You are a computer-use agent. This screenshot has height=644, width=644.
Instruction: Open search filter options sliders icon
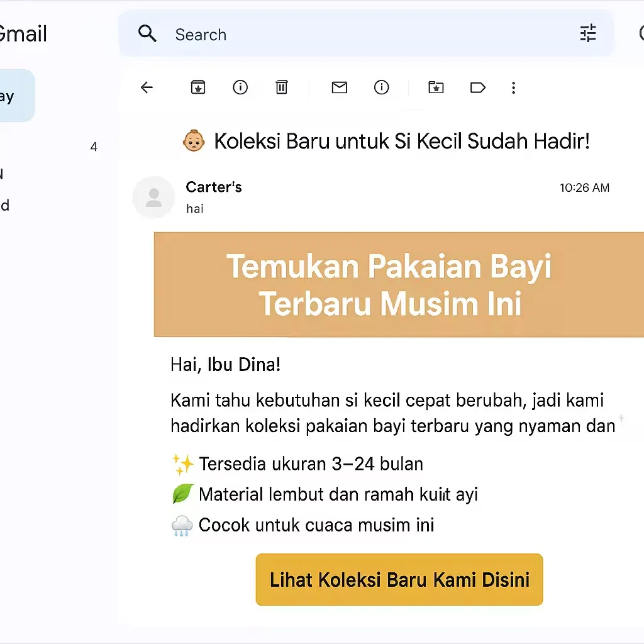pos(588,34)
